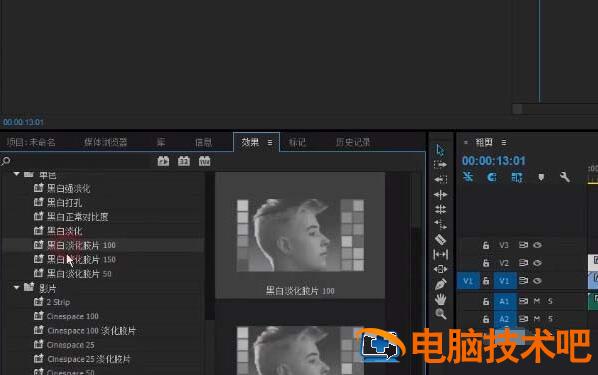Switch to the 历史记录 tab
598x375 pixels.
pyautogui.click(x=353, y=142)
